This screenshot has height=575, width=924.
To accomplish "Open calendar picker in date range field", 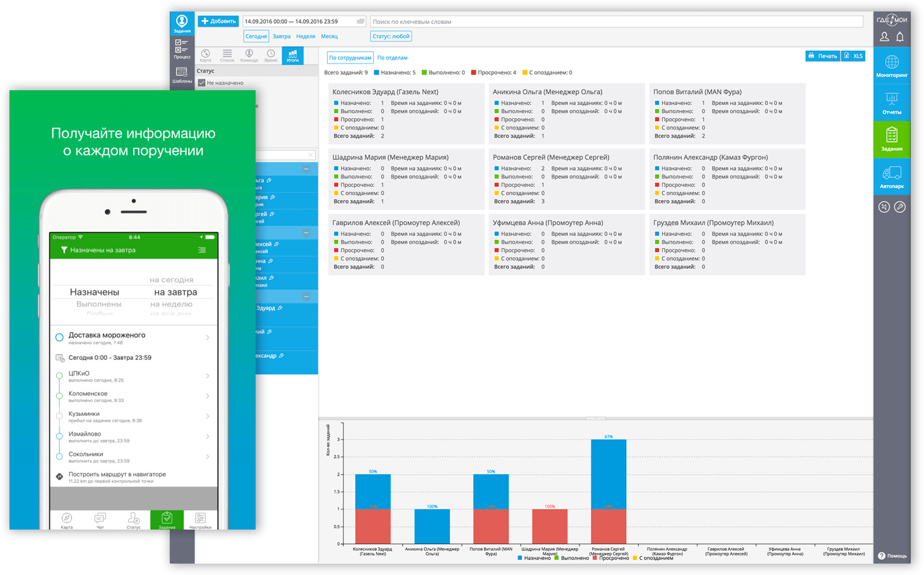I will 360,21.
